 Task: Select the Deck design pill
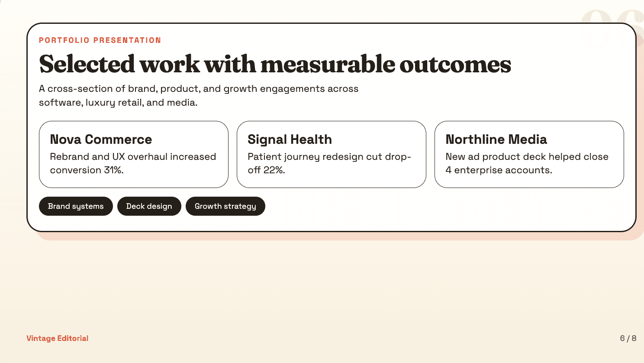[149, 206]
